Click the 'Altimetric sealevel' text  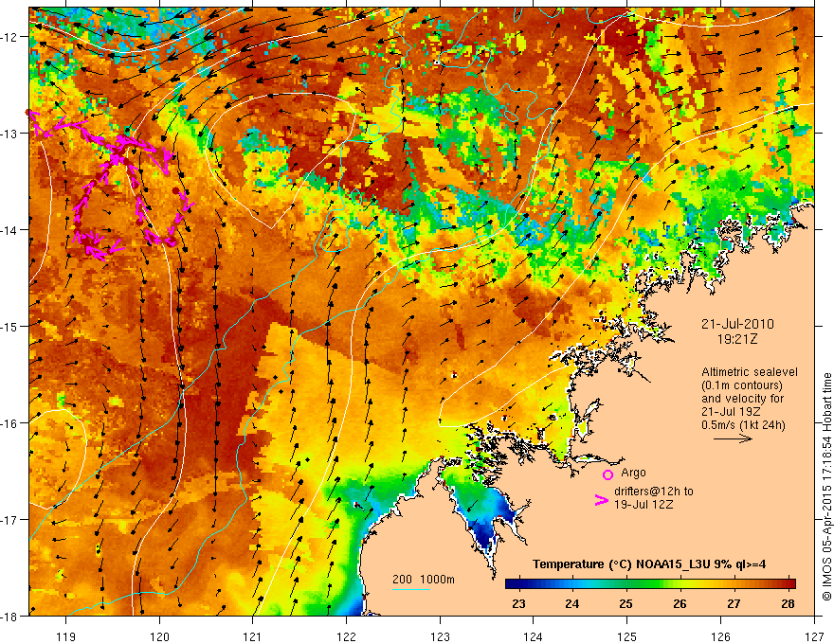click(750, 372)
